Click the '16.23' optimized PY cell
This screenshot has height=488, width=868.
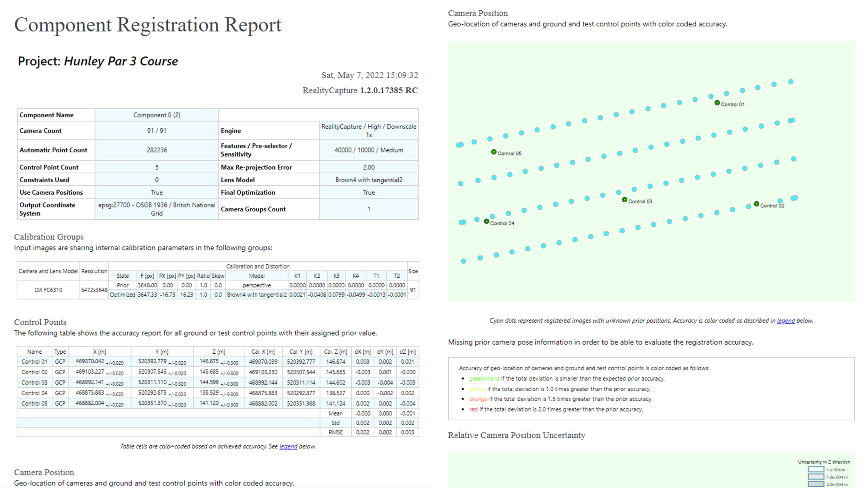[186, 295]
